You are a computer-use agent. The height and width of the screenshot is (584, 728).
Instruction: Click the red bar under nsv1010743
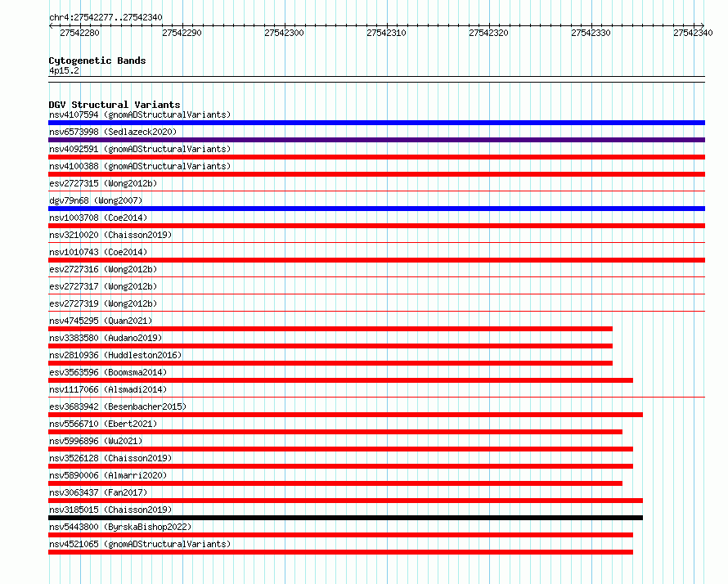376,260
